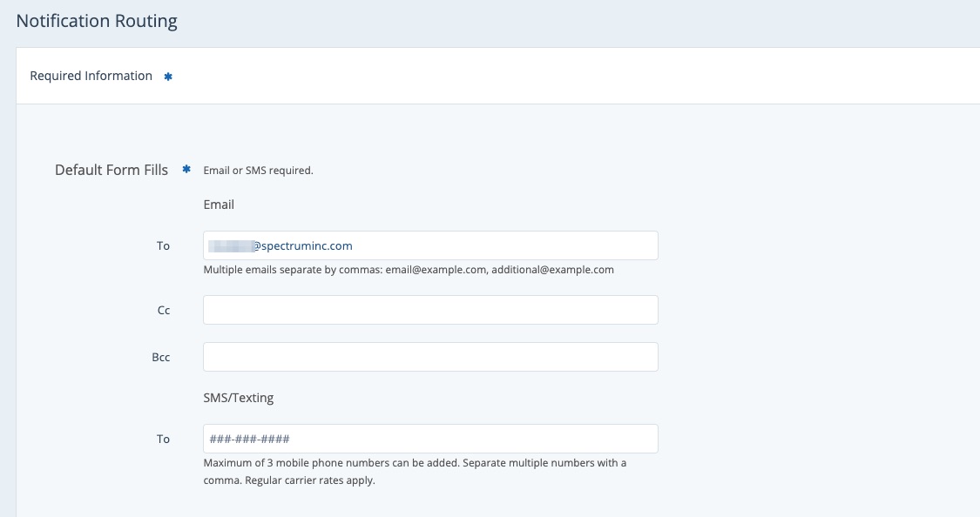This screenshot has width=980, height=517.
Task: Click the Default Form Fills label
Action: [x=112, y=170]
